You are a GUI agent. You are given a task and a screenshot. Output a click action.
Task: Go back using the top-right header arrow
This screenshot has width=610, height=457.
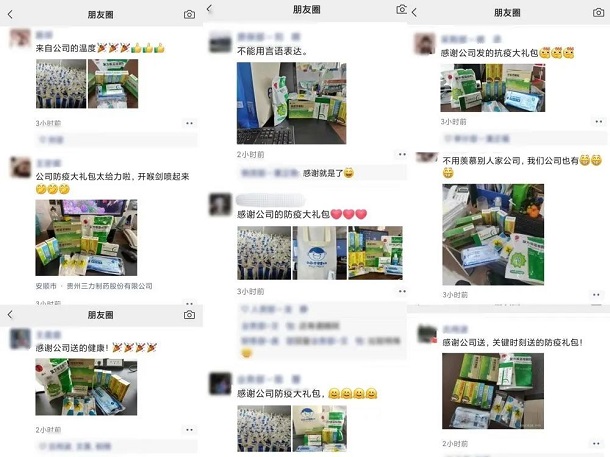pyautogui.click(x=414, y=12)
